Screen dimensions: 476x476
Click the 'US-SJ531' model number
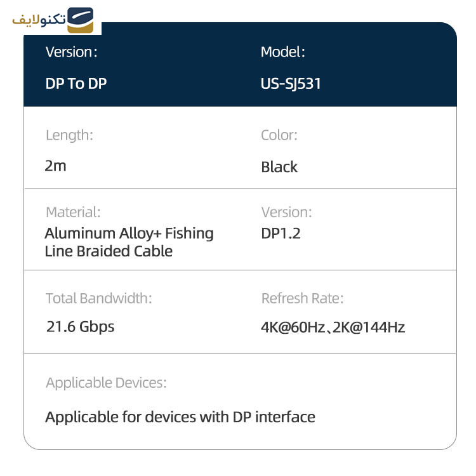coord(291,84)
